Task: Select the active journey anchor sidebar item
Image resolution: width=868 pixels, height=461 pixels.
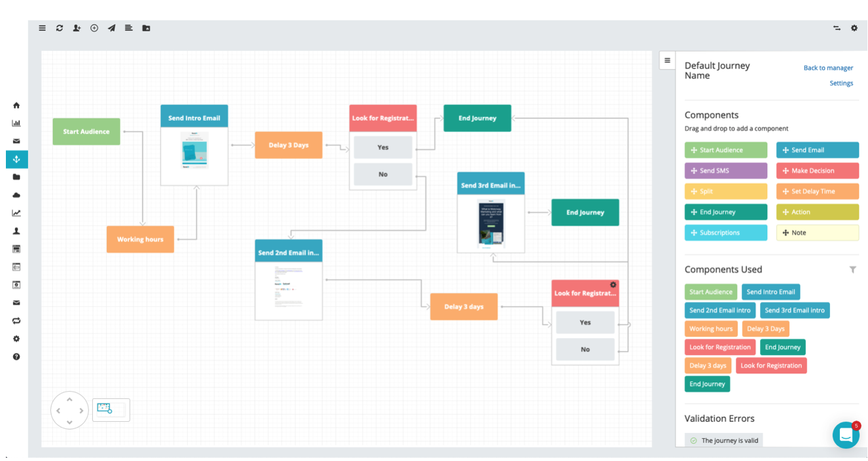Action: pyautogui.click(x=16, y=159)
